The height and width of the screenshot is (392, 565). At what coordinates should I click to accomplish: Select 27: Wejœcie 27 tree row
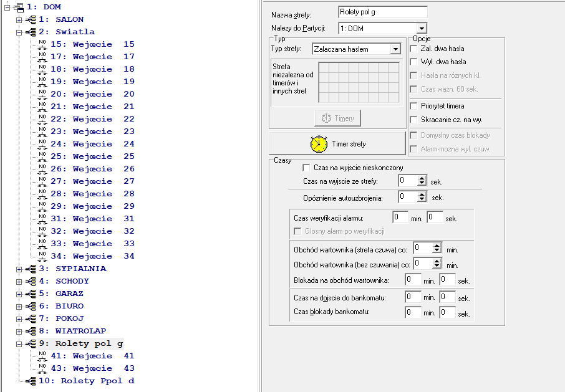(92, 181)
